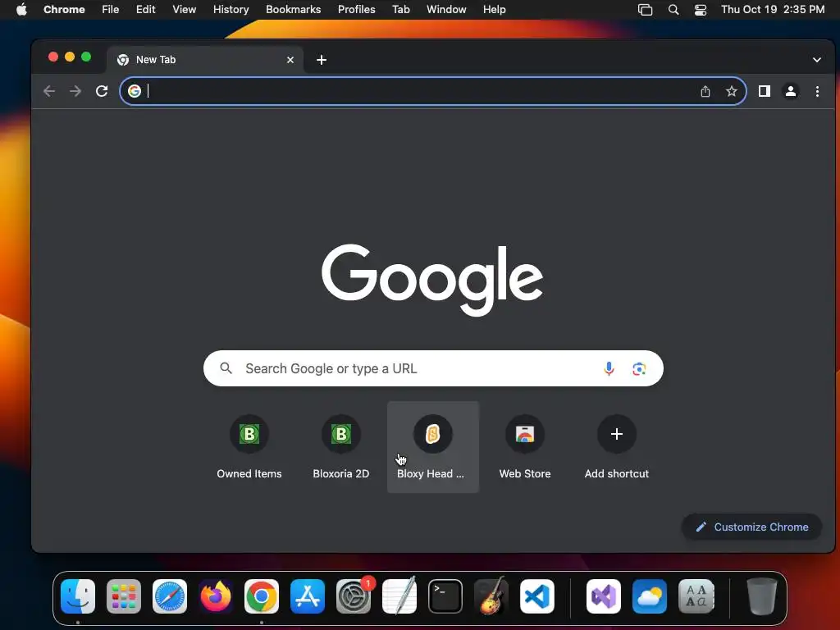This screenshot has width=840, height=630.
Task: Share this page via the share icon
Action: pos(705,91)
